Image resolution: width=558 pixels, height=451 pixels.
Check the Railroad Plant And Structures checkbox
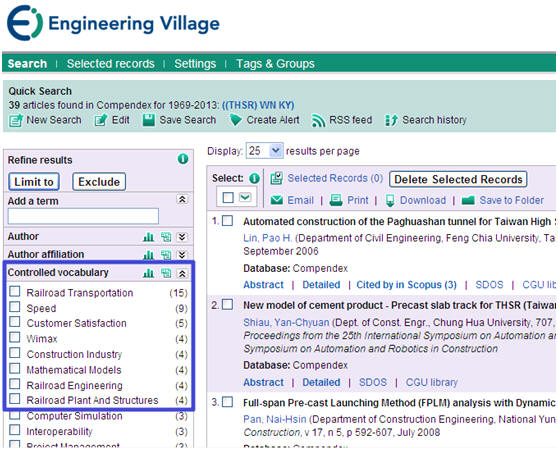pos(15,398)
